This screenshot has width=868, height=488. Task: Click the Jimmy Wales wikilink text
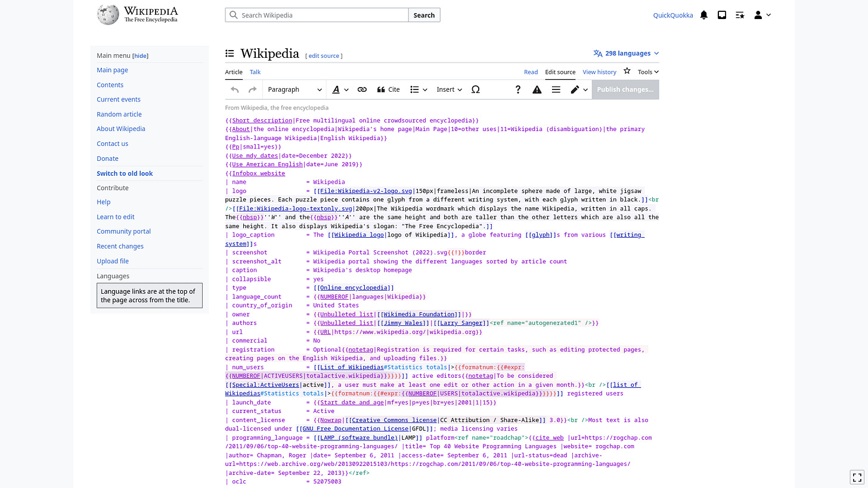coord(403,323)
